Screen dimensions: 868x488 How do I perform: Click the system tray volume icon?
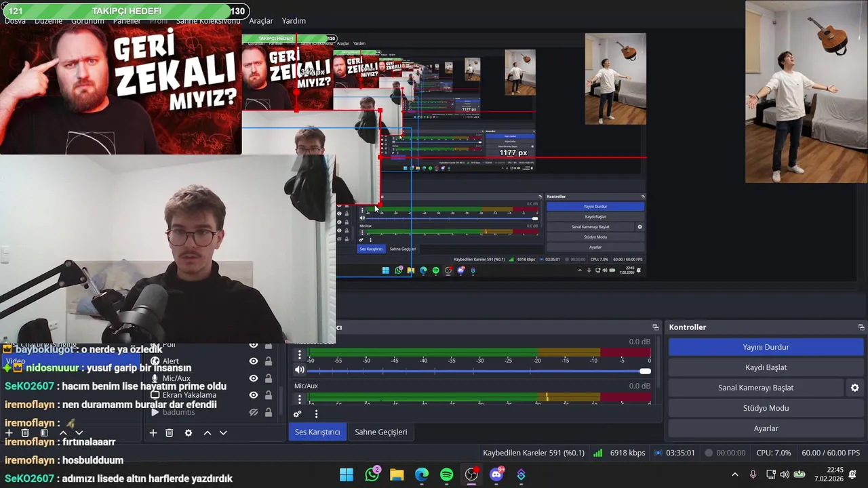pyautogui.click(x=785, y=474)
